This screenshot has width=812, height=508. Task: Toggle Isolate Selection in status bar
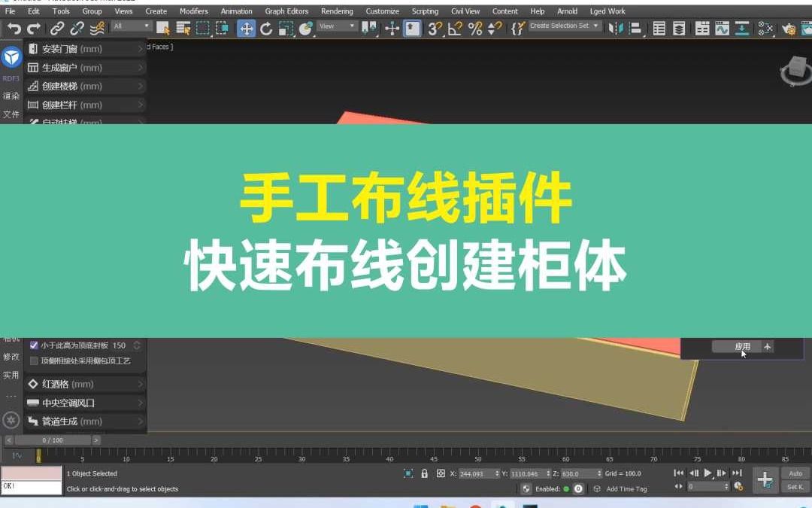(408, 473)
